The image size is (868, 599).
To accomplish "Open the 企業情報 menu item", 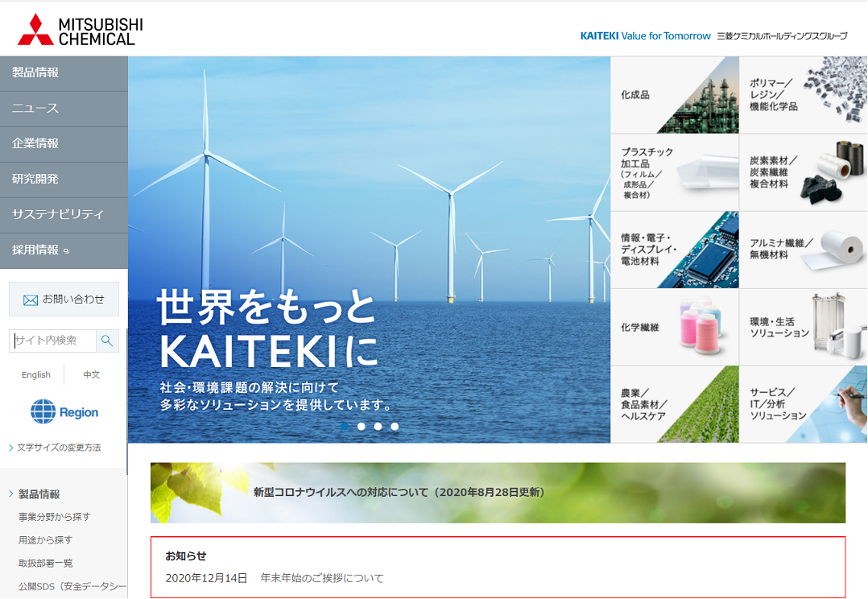I will (x=64, y=144).
